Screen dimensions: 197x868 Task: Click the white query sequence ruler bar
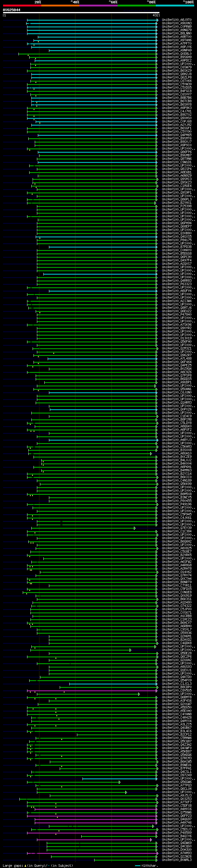81,13
